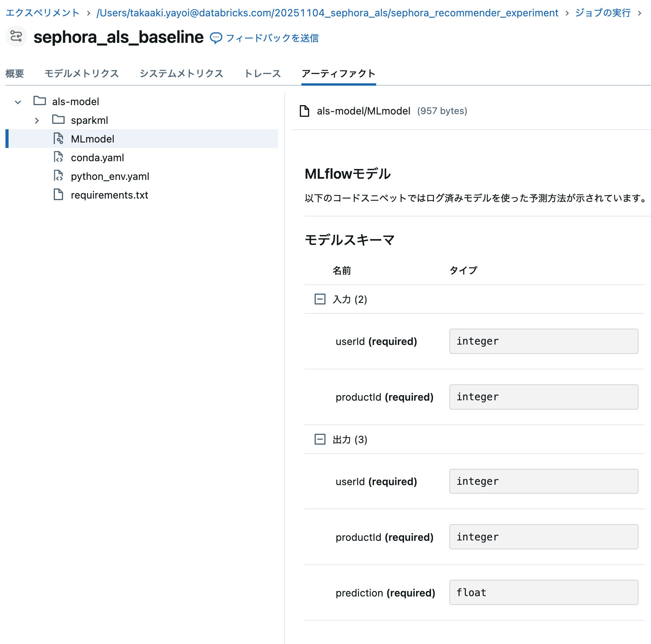The image size is (651, 644).
Task: Select the アーティファクト tab
Action: 339,74
